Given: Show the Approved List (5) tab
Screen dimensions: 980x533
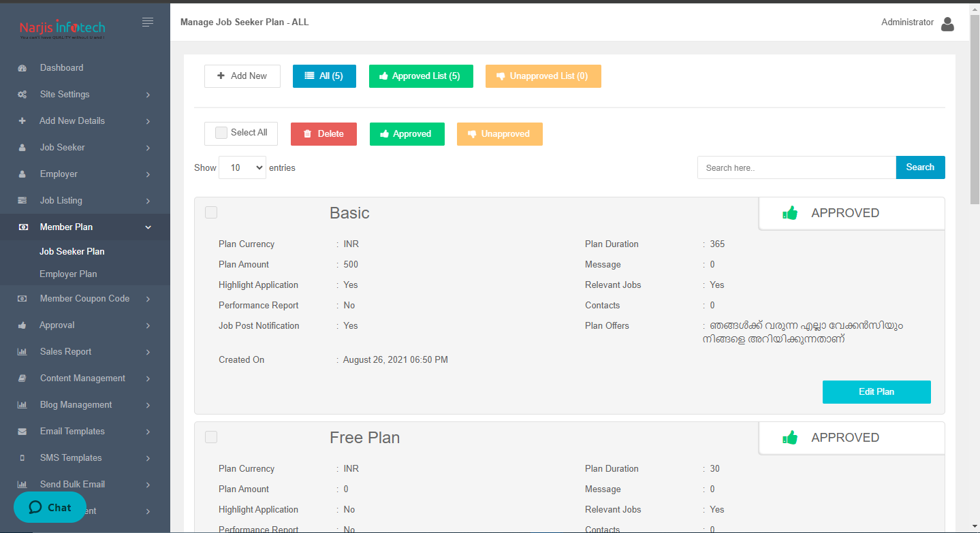Looking at the screenshot, I should 420,76.
